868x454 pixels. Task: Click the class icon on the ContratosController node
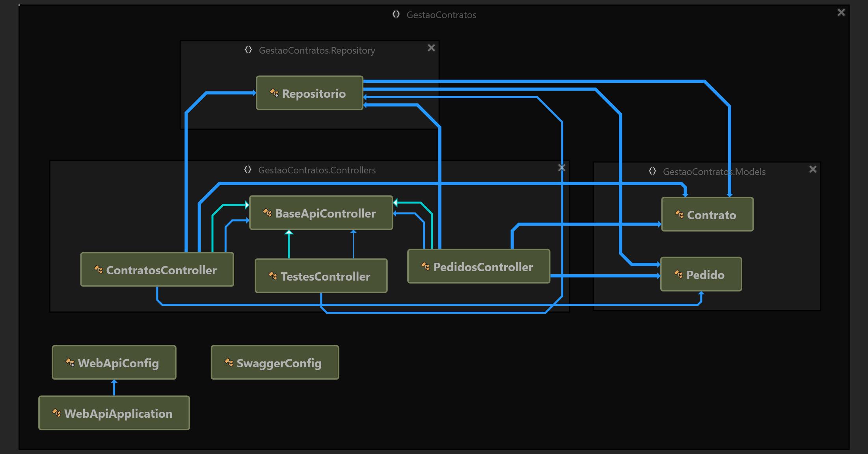(x=98, y=270)
